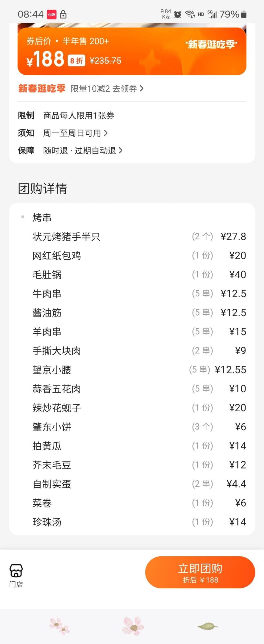Tap the alarm clock status icon
The width and height of the screenshot is (264, 644).
pos(178,14)
